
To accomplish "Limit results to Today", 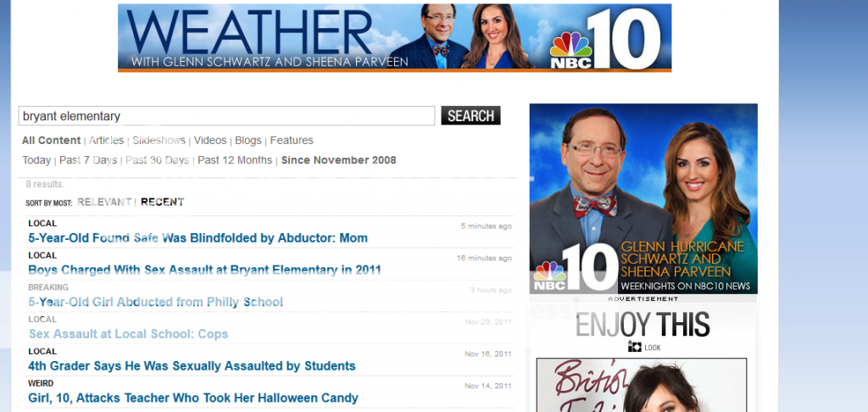I will coord(36,160).
